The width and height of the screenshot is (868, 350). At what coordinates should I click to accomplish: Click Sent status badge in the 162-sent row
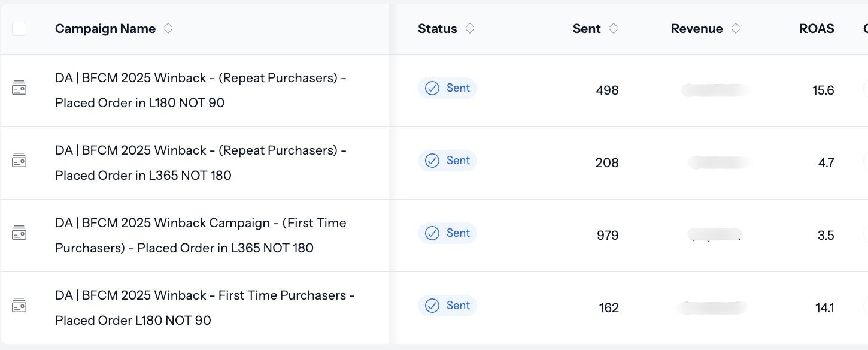(x=447, y=306)
